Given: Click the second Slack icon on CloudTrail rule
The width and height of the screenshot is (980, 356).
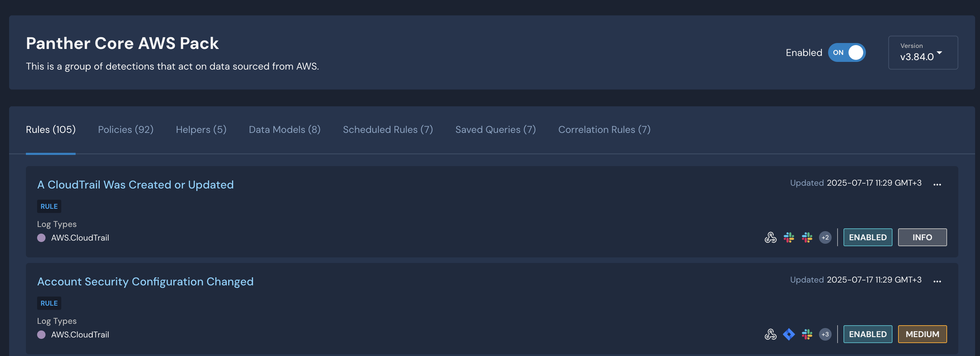Looking at the screenshot, I should click(x=807, y=237).
